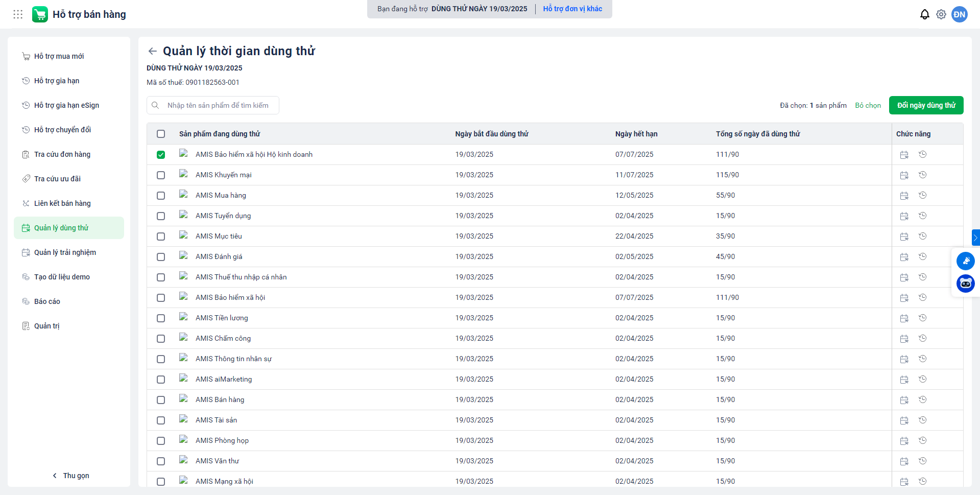
Task: Open Hỗ trợ gia hạn menu
Action: tap(69, 81)
